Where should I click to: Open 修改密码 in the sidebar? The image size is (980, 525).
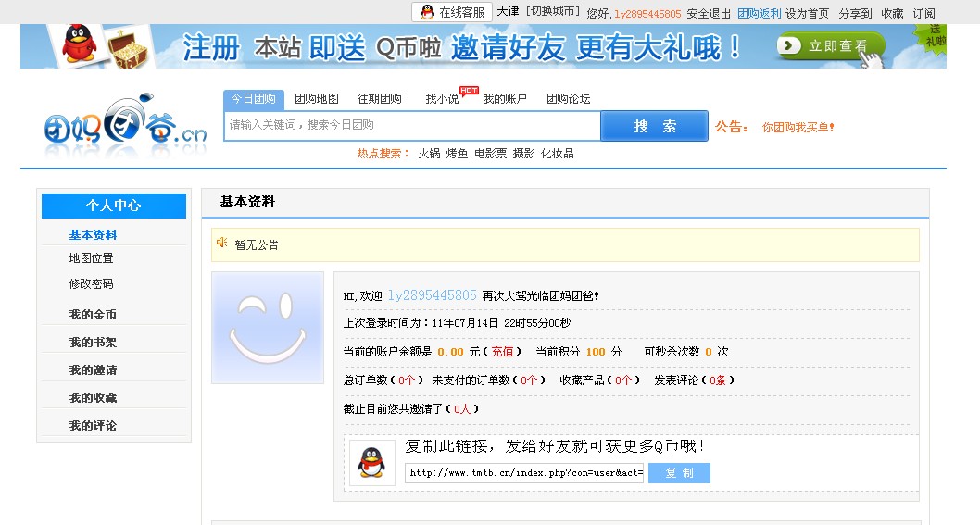[92, 283]
